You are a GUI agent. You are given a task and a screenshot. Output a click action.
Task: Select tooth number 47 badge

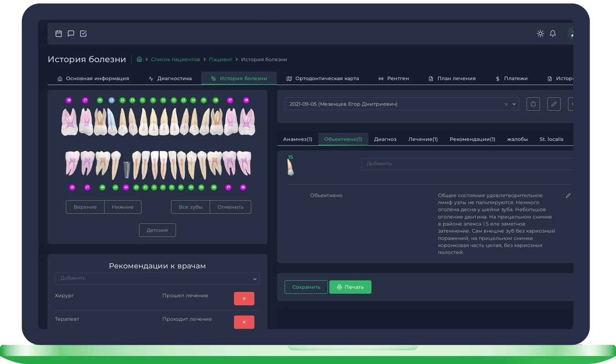pyautogui.click(x=87, y=187)
